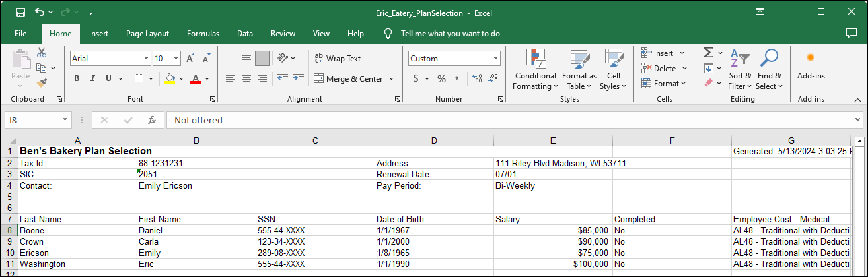Viewport: 868px width, 277px height.
Task: Open the Cell Styles gallery
Action: [614, 69]
